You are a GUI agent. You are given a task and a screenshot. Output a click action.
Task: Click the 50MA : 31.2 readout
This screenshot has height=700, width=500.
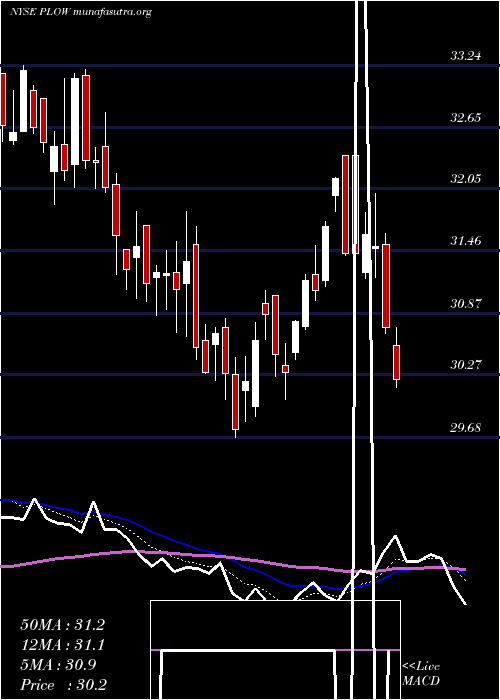tap(62, 625)
